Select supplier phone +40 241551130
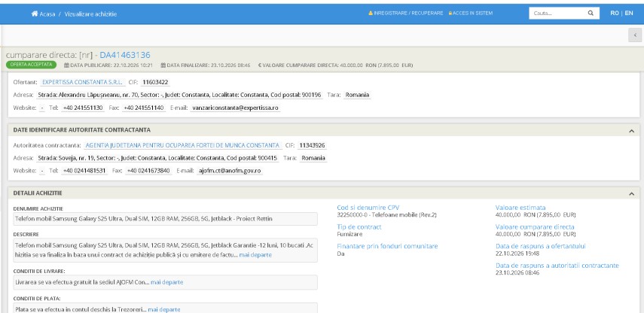The height and width of the screenshot is (313, 644). click(x=83, y=108)
